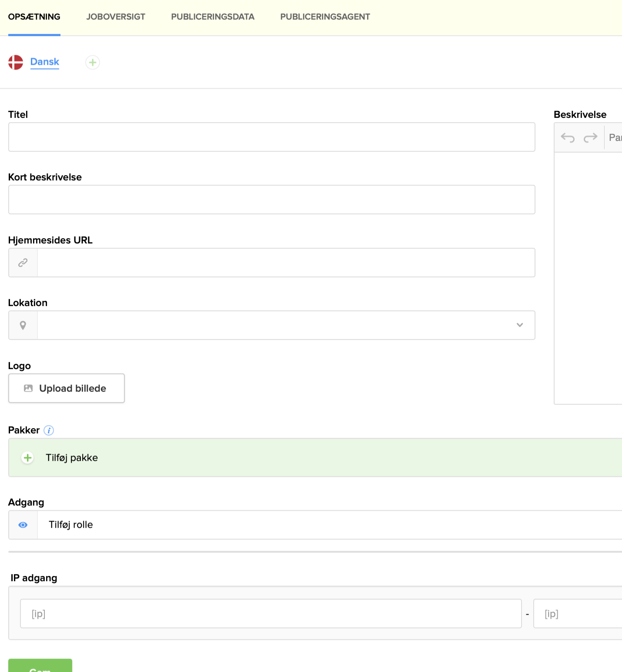
Task: Click the undo arrow in Beskrivelse editor
Action: click(x=568, y=138)
